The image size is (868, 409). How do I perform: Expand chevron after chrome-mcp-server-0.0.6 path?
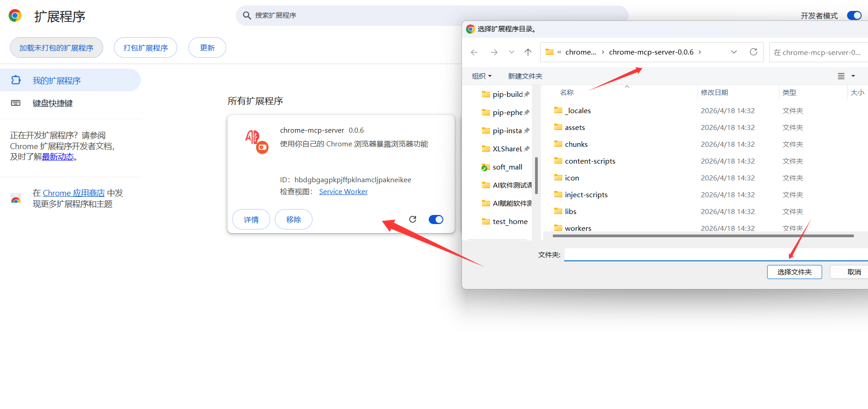tap(699, 52)
